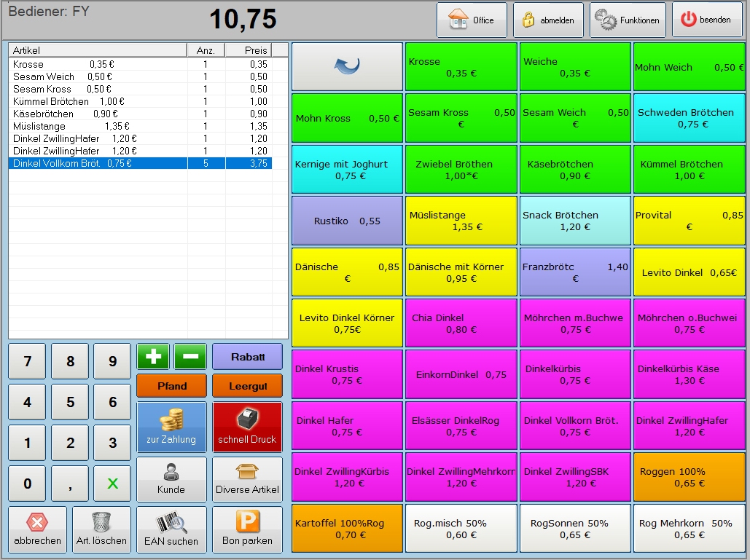Open the Office back-office button
Screen dimensions: 750x560
coord(472,20)
